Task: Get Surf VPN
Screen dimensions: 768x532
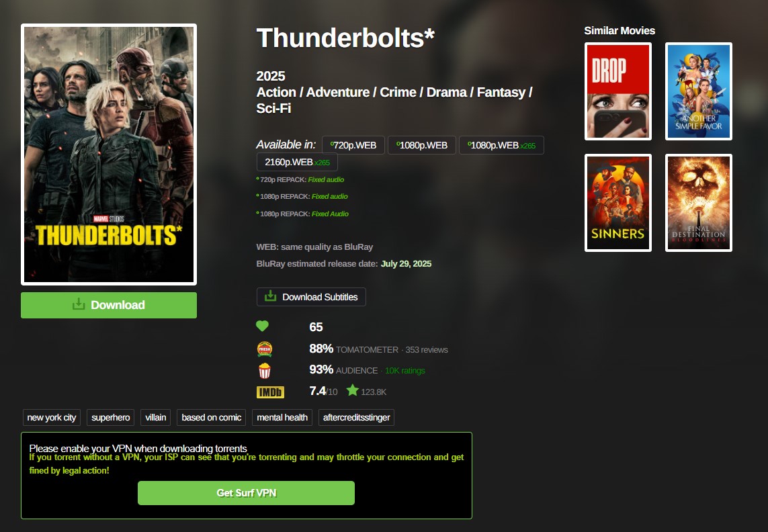Action: tap(246, 493)
